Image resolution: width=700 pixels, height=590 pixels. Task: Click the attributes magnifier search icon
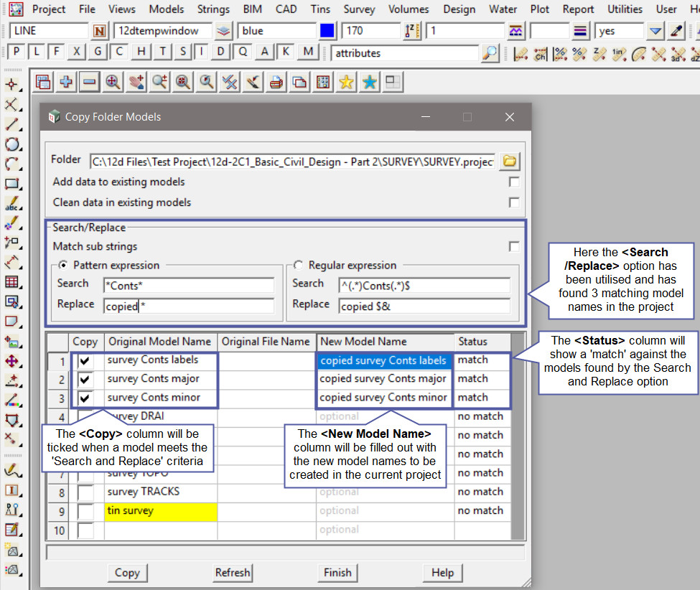coord(490,53)
